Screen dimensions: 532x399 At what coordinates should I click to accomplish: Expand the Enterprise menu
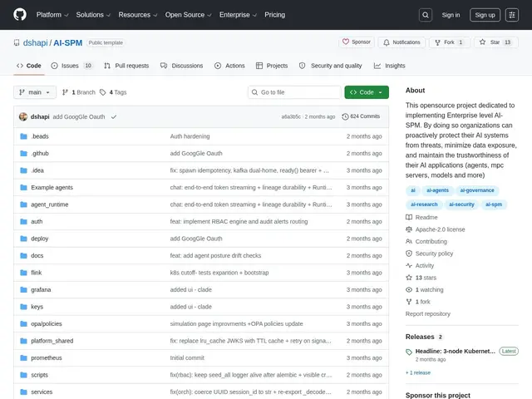238,15
